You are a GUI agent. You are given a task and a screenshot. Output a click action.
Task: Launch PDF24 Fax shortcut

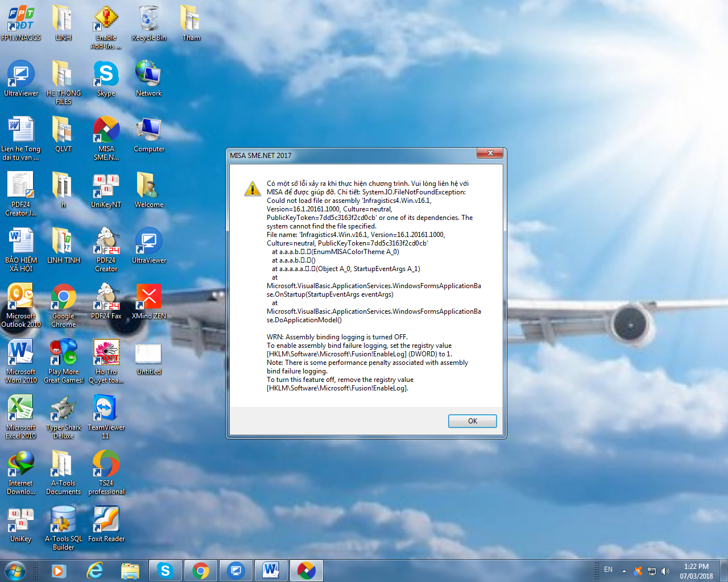coord(106,301)
